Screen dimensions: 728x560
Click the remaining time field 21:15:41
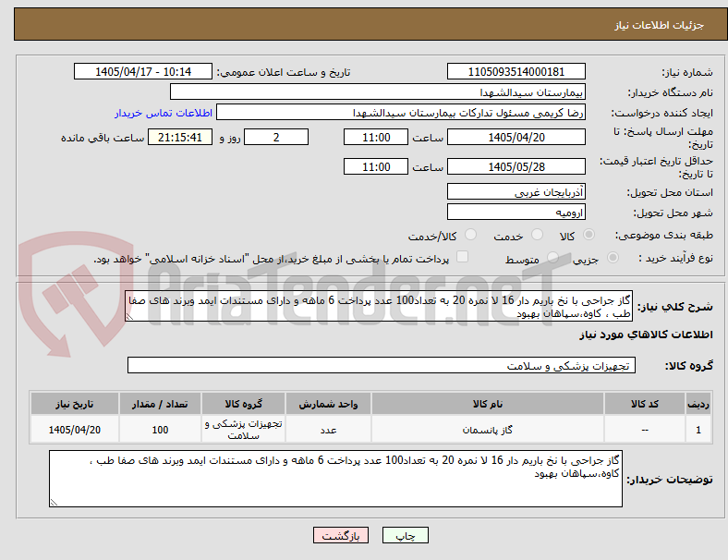180,138
